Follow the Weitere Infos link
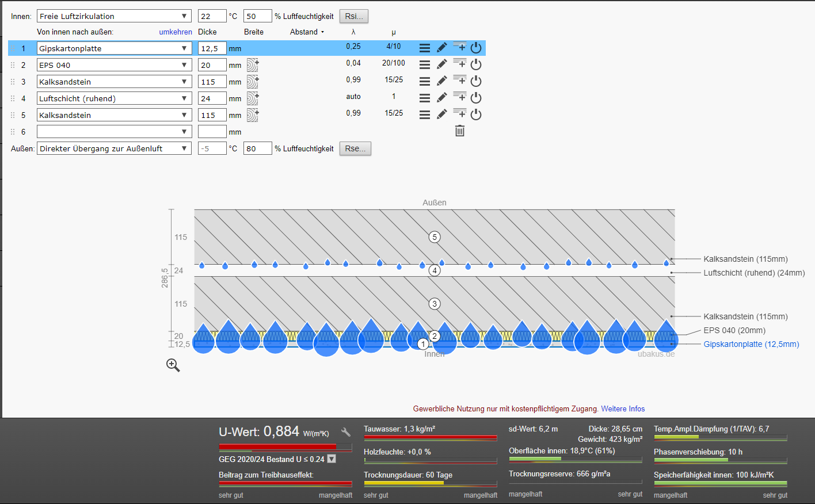 point(623,409)
